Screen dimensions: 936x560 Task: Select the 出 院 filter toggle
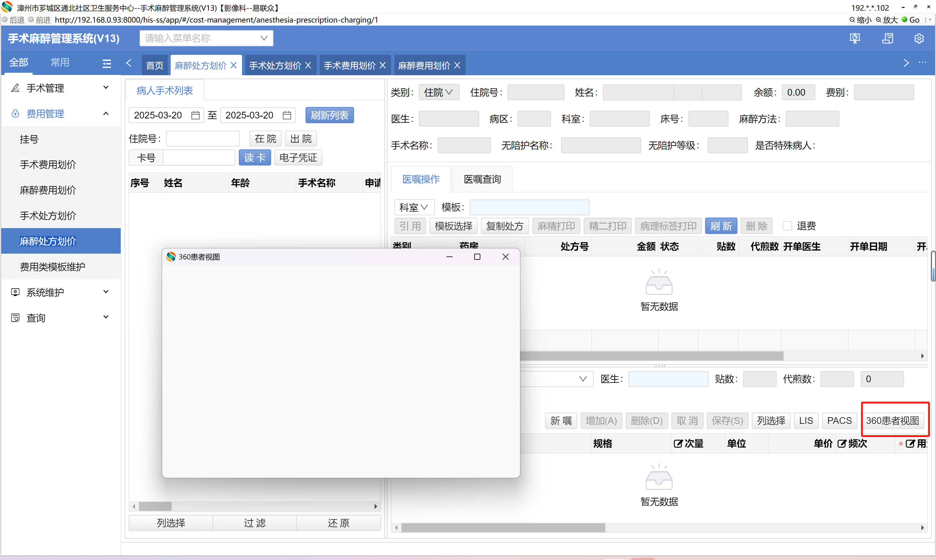[301, 139]
